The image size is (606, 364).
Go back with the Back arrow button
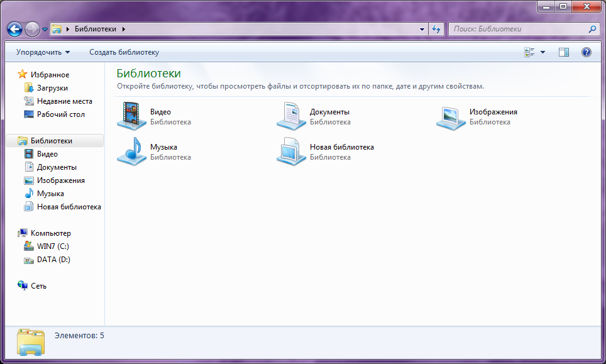[14, 29]
